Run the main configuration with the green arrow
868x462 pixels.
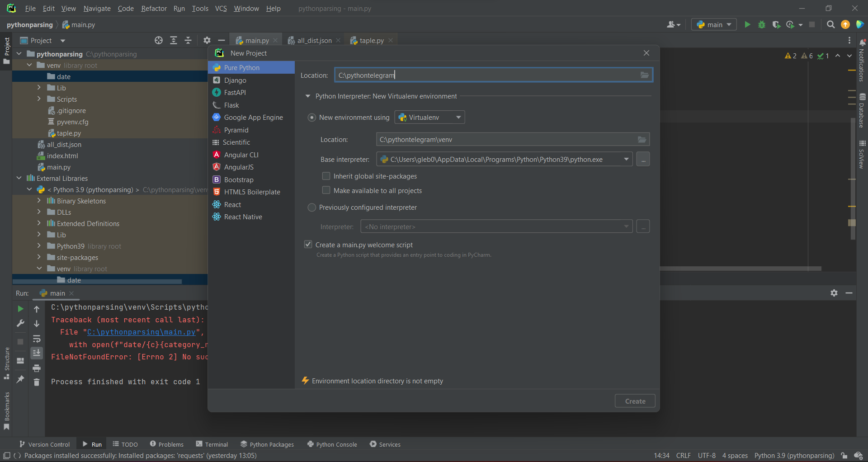(747, 24)
